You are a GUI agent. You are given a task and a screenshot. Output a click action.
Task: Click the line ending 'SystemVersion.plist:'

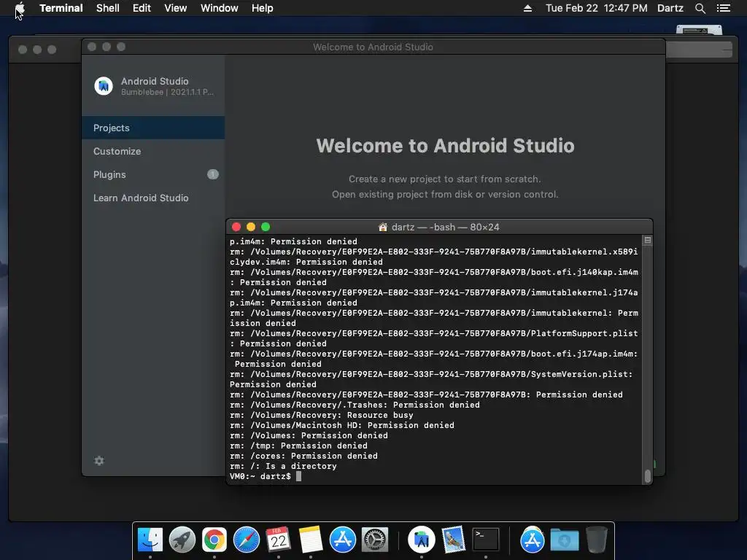click(431, 374)
